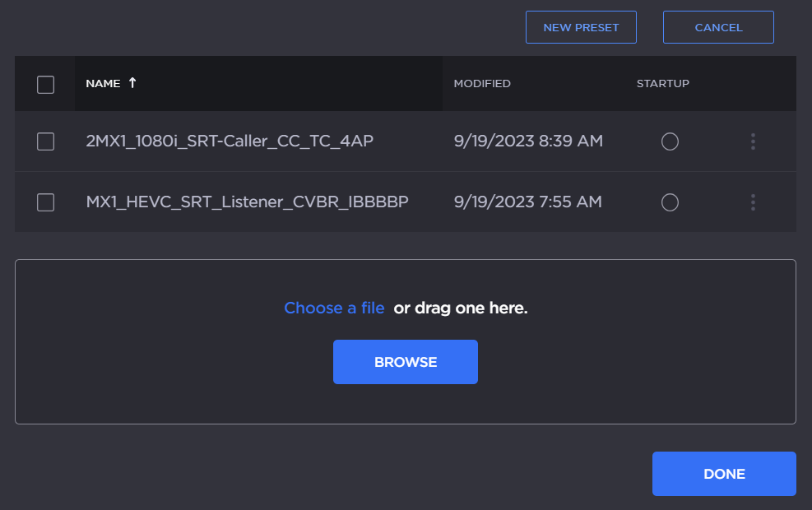Click the "or drag one here" drop zone text

pos(460,308)
